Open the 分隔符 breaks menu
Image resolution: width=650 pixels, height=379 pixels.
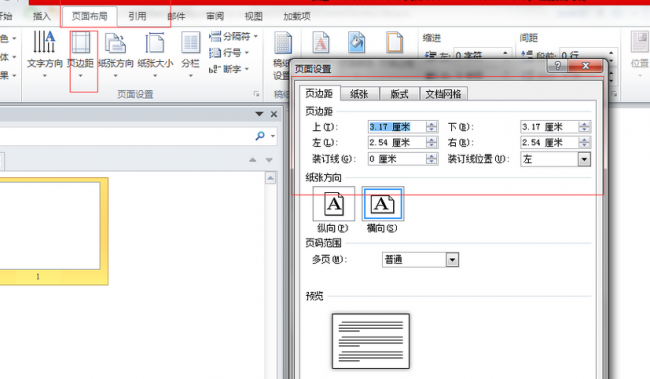(233, 36)
